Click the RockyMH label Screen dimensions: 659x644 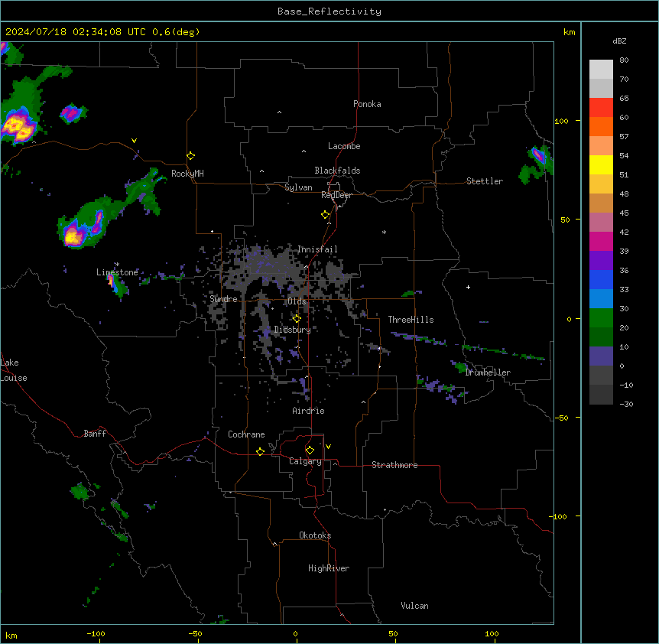(x=187, y=174)
